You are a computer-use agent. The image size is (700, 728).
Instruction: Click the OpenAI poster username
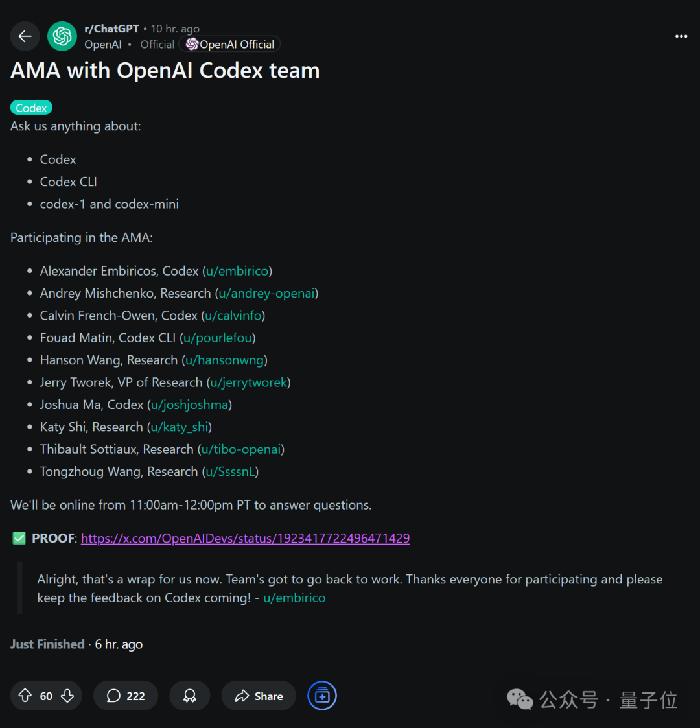click(x=102, y=44)
